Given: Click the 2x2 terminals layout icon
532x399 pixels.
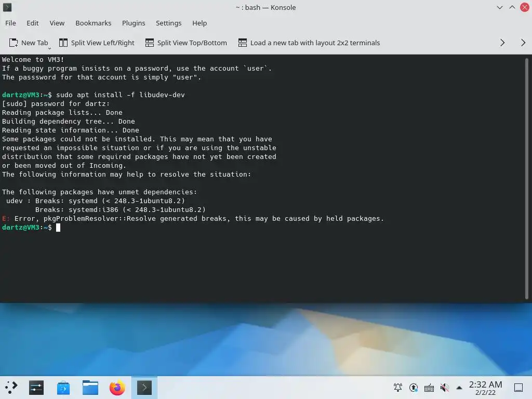Looking at the screenshot, I should click(242, 43).
